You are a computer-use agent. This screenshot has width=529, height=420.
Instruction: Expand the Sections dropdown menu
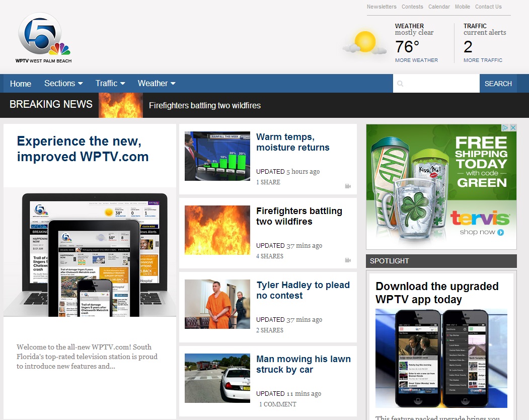(63, 84)
